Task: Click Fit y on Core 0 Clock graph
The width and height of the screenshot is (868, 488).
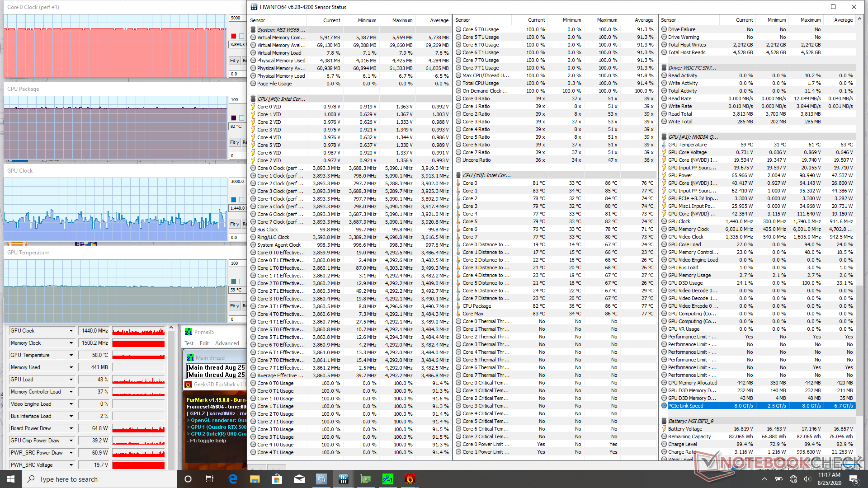Action: 234,61
